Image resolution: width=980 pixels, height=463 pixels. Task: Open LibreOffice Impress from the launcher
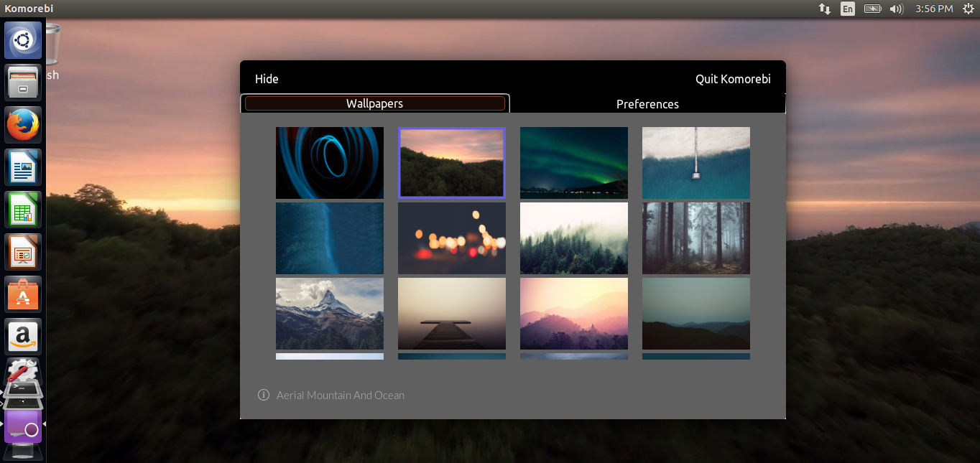tap(23, 252)
